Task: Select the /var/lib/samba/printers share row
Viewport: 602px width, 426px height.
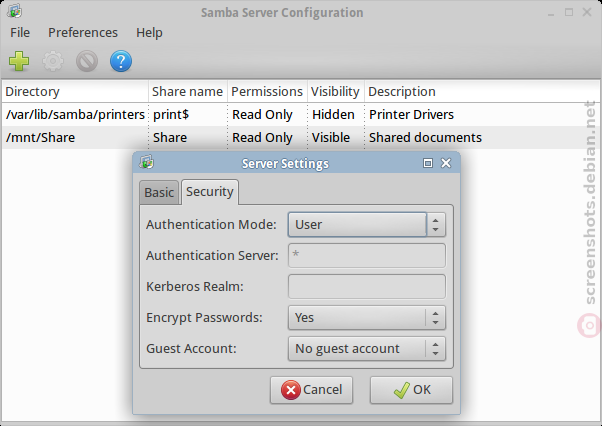Action: click(x=301, y=114)
